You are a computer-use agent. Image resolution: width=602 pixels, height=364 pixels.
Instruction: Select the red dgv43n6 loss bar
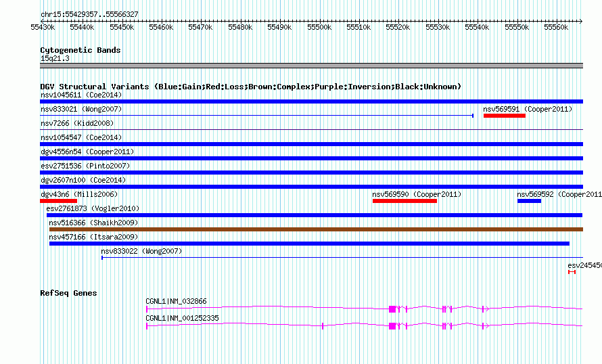tap(58, 201)
